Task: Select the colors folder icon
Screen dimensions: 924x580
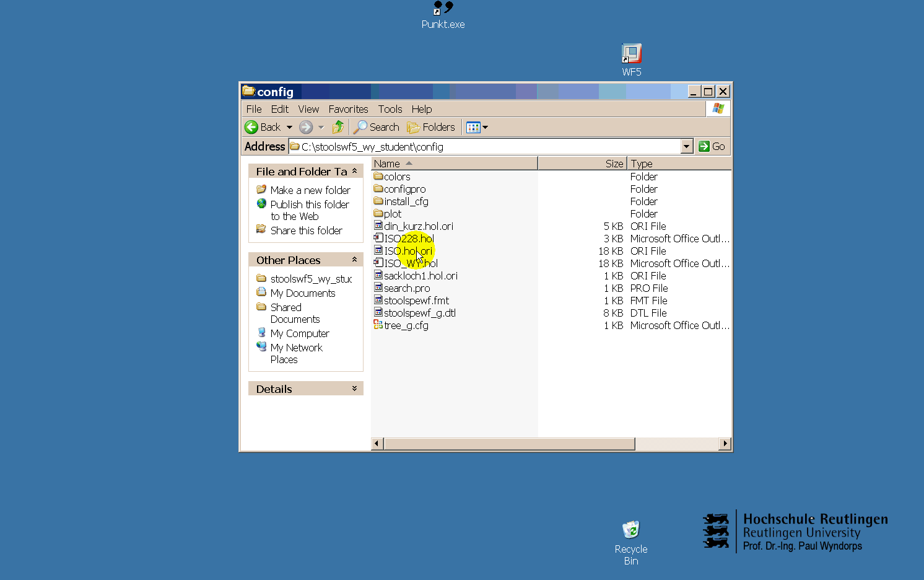Action: pos(378,176)
